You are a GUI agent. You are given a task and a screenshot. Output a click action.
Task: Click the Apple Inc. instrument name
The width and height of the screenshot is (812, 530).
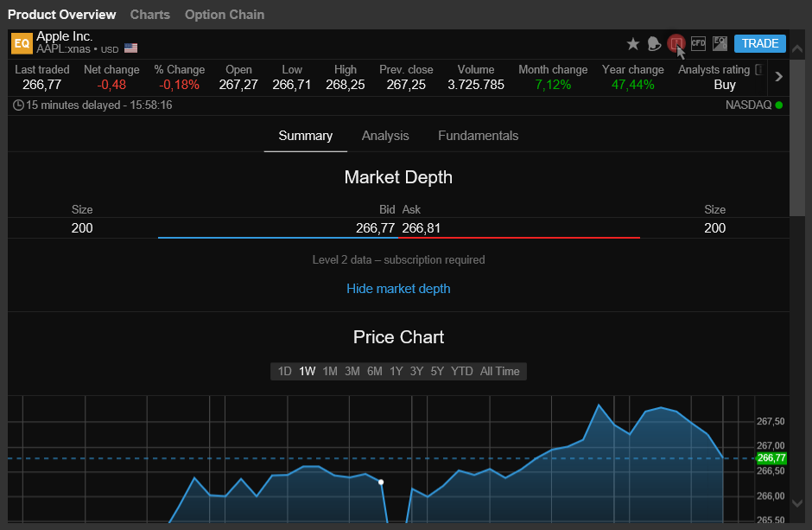[x=64, y=37]
